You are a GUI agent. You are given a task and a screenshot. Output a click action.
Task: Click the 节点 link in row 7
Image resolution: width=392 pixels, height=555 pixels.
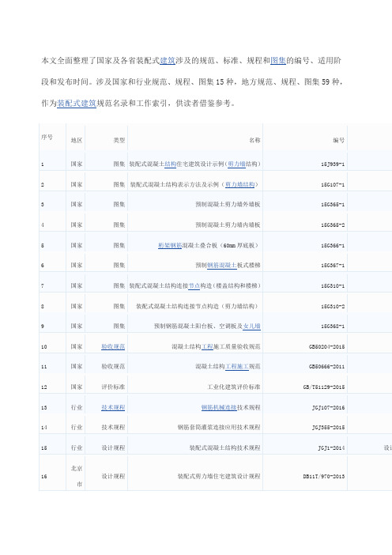(x=194, y=285)
